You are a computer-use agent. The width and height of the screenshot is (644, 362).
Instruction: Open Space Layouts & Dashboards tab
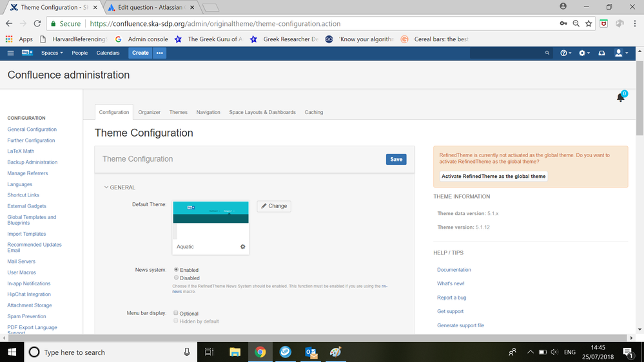[x=262, y=112]
